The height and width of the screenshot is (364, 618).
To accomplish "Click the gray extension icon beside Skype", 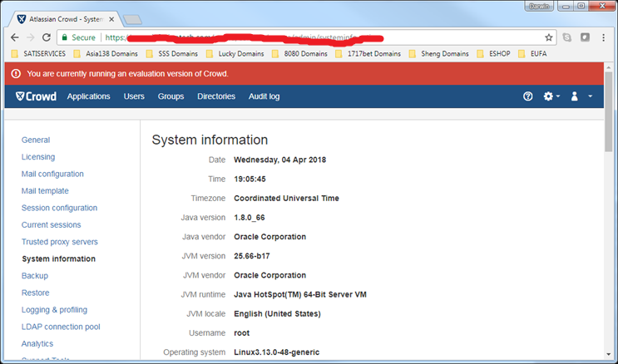I will pyautogui.click(x=586, y=37).
